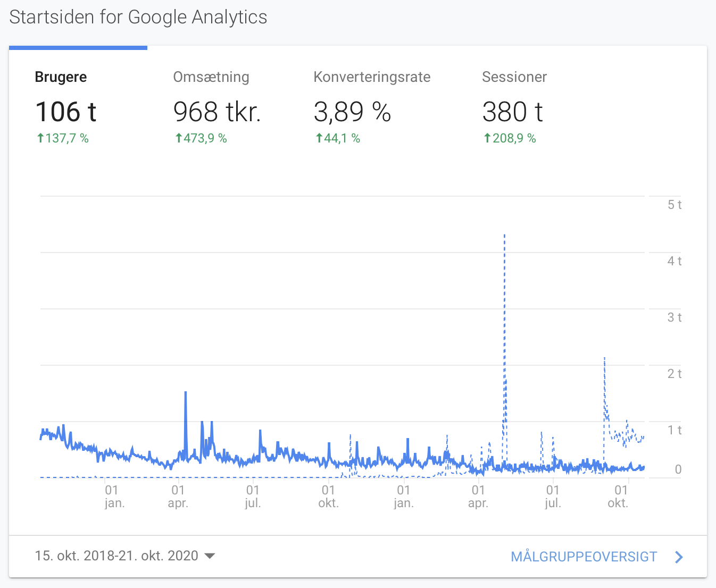Click the 3,89 % conversion rate value
The width and height of the screenshot is (716, 588).
352,112
